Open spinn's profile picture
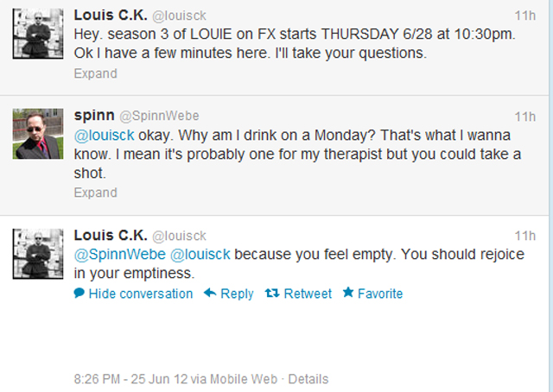553x392 pixels. (38, 134)
